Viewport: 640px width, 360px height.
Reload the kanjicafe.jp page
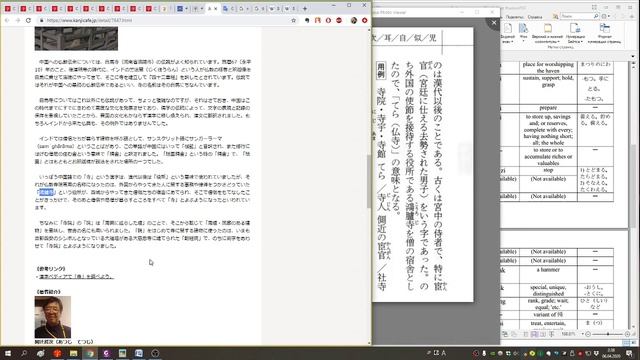[28, 20]
